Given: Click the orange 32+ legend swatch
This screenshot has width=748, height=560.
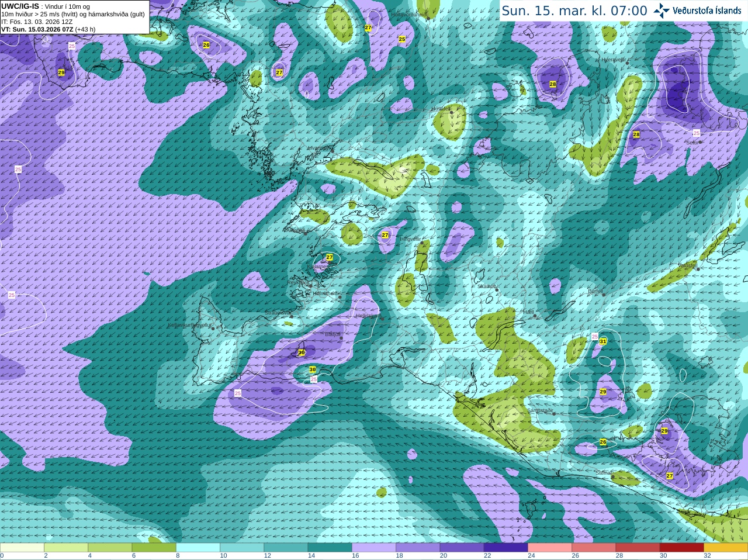Looking at the screenshot, I should click(726, 548).
